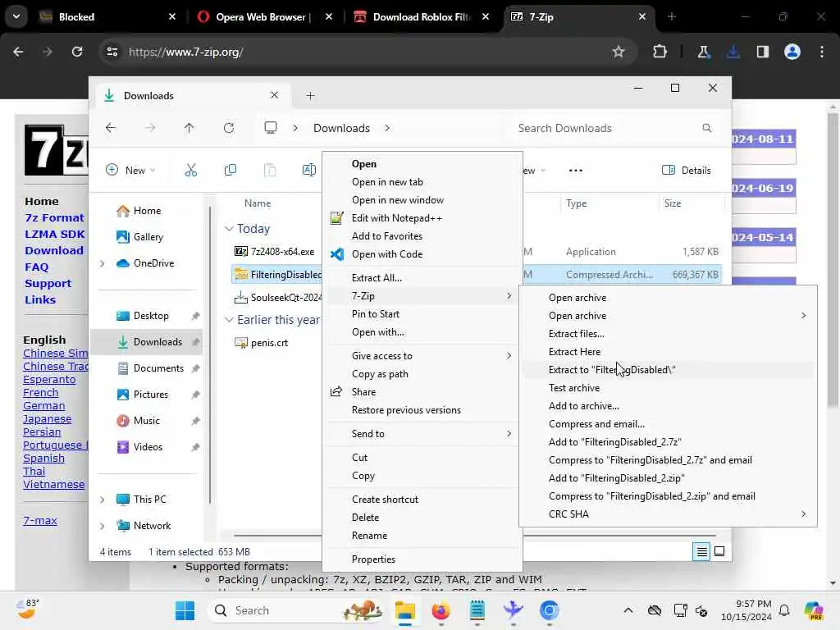This screenshot has width=840, height=630.
Task: Toggle browser side panel icon
Action: [x=762, y=52]
